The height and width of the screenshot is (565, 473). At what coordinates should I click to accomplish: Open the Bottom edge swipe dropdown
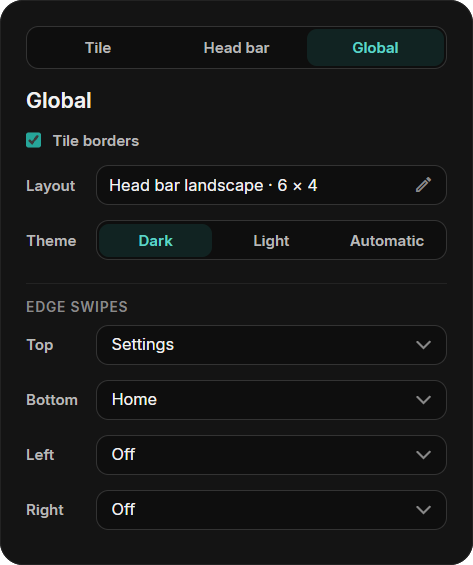[x=271, y=400]
